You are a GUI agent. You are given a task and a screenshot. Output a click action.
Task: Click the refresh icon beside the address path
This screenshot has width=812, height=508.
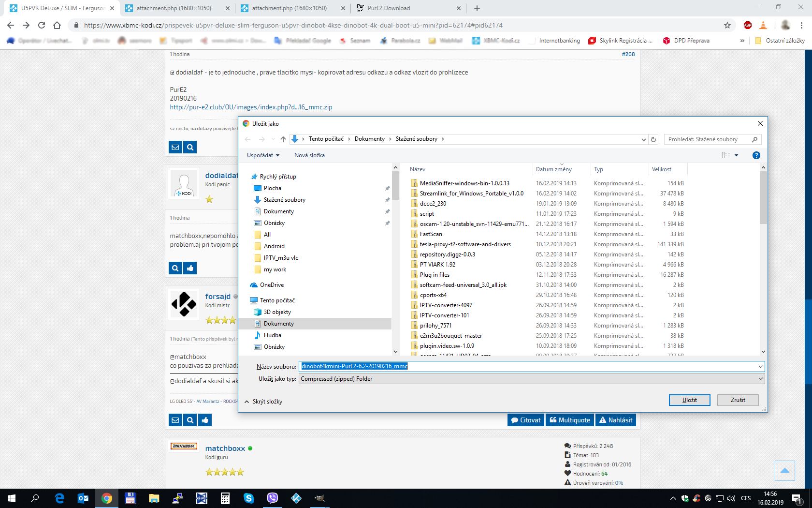653,139
